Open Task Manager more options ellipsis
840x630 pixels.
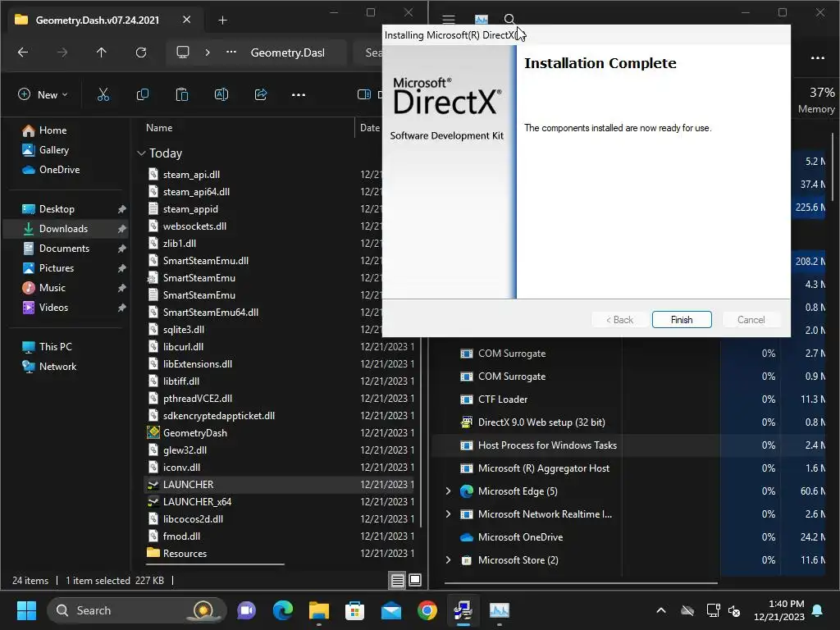coord(818,58)
